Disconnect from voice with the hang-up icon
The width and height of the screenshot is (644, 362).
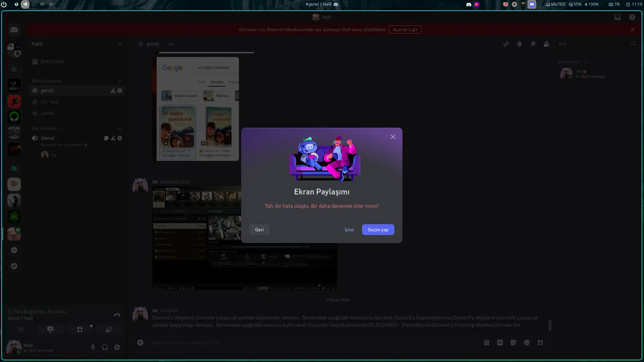click(x=117, y=315)
